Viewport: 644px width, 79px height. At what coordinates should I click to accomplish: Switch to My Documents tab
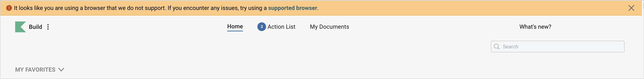tap(329, 27)
